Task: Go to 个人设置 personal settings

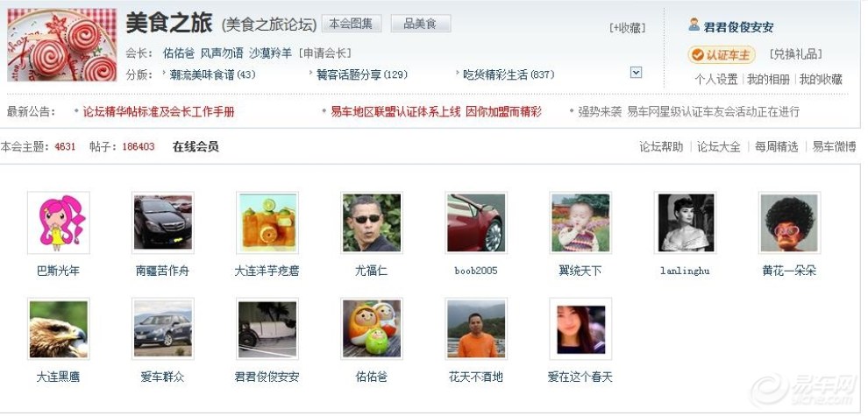Action: click(716, 79)
